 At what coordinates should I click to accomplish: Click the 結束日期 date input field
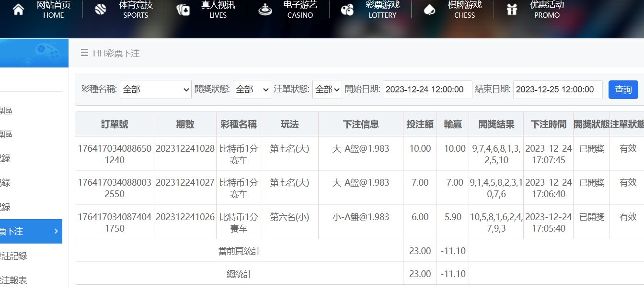point(557,89)
